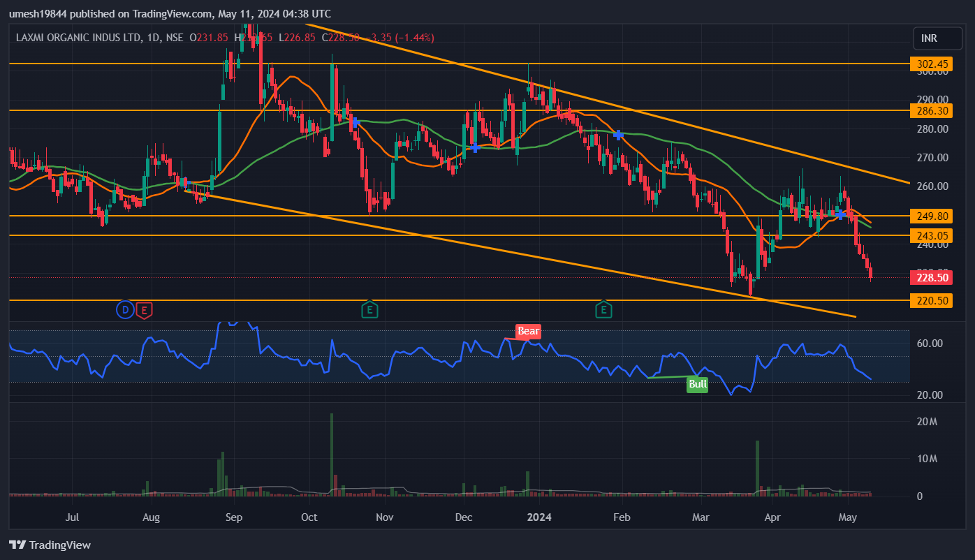Click the red Bear divergence label
The height and width of the screenshot is (560, 975).
click(528, 331)
